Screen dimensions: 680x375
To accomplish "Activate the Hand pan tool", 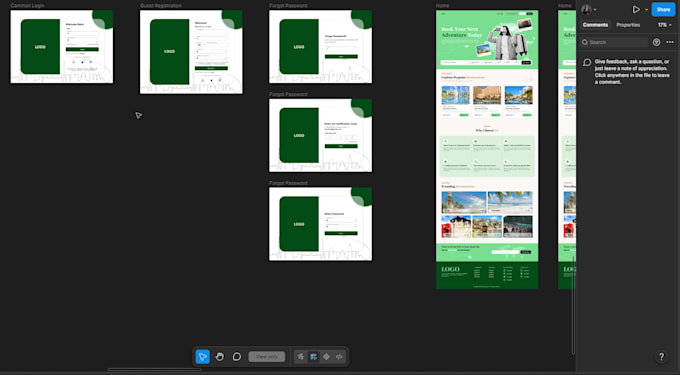I will pos(220,356).
